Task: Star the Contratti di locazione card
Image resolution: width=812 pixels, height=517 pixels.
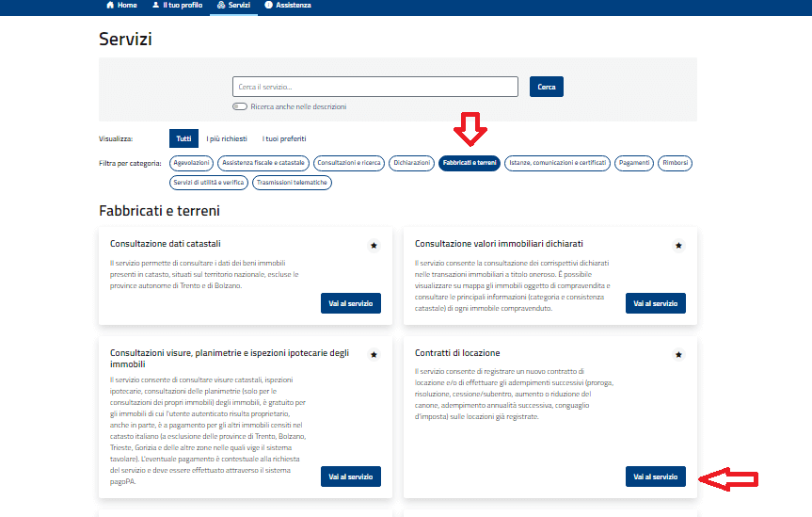Action: click(678, 355)
